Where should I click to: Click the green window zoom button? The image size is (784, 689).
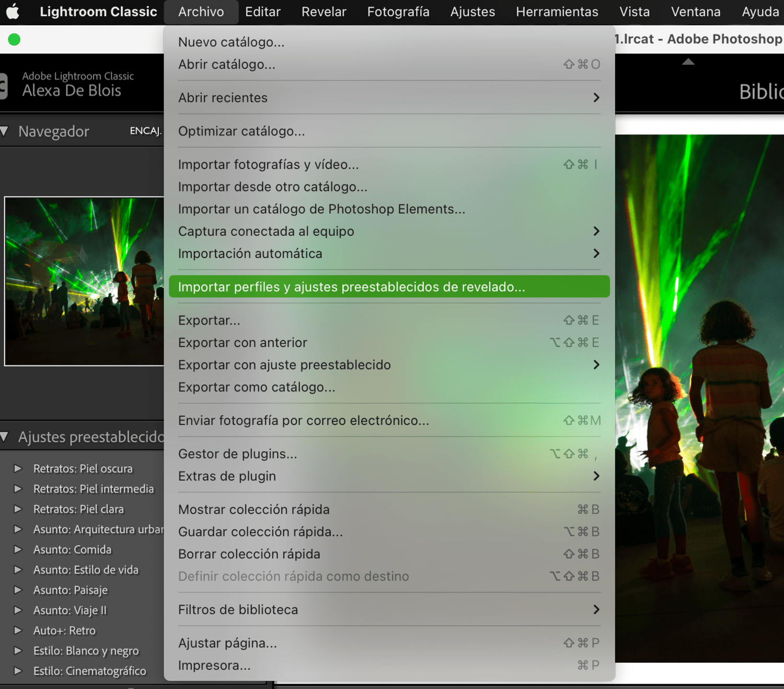(x=14, y=39)
